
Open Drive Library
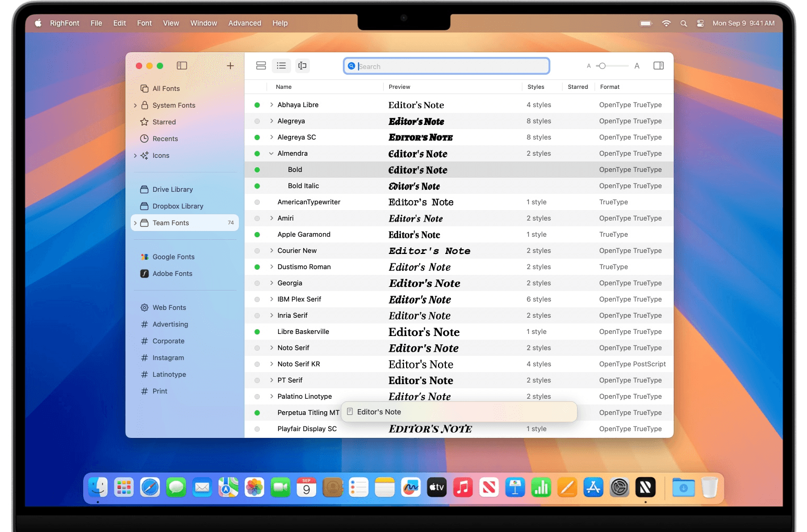pyautogui.click(x=166, y=190)
